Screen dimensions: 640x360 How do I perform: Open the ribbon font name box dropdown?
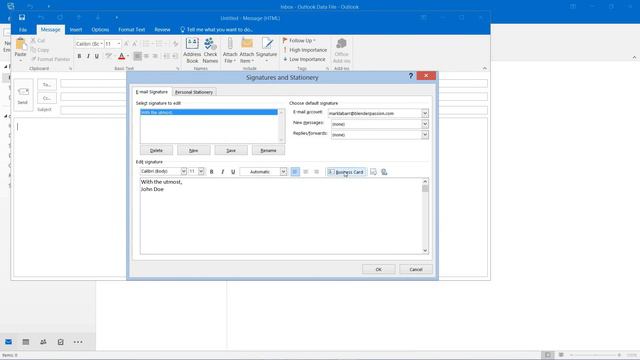point(102,44)
